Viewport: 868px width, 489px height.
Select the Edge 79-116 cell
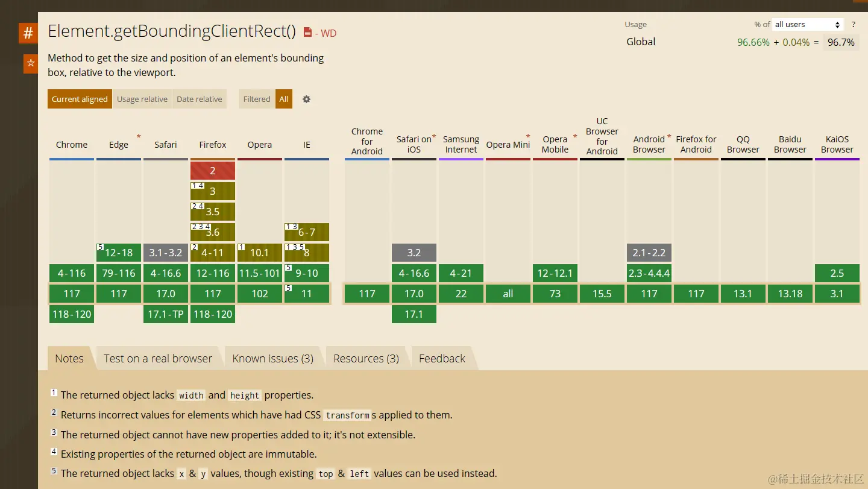pyautogui.click(x=119, y=273)
